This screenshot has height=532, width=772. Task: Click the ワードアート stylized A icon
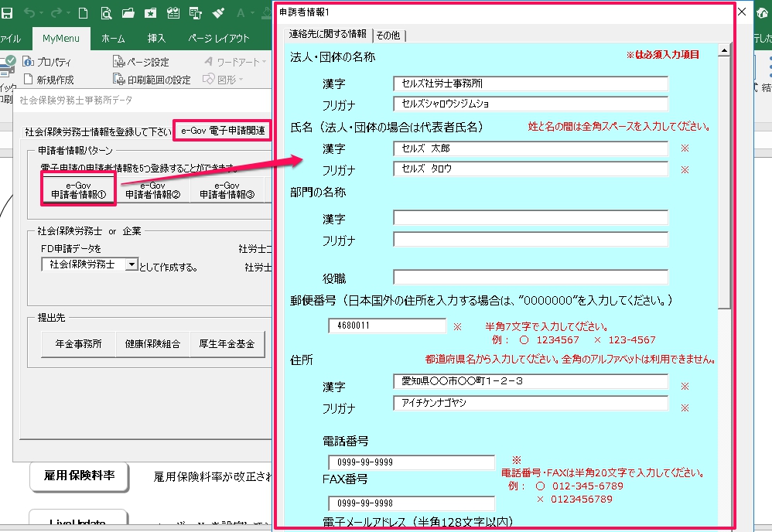point(208,62)
